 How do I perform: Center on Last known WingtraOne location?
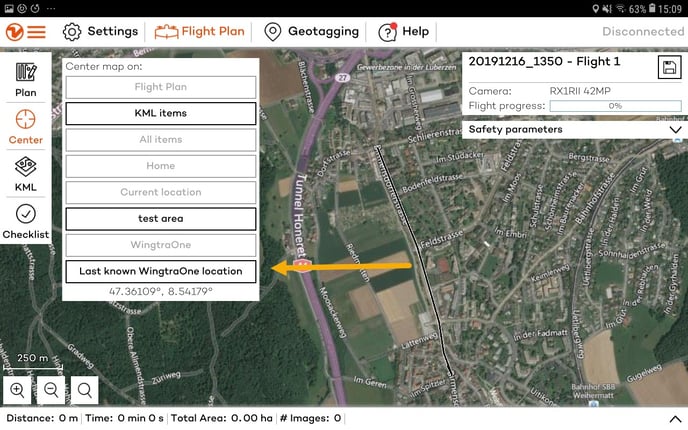[x=160, y=271]
